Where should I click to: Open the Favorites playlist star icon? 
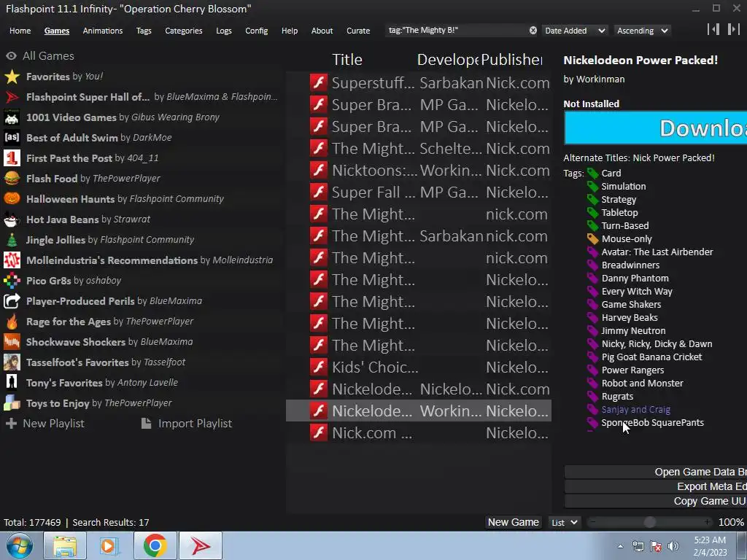(12, 77)
